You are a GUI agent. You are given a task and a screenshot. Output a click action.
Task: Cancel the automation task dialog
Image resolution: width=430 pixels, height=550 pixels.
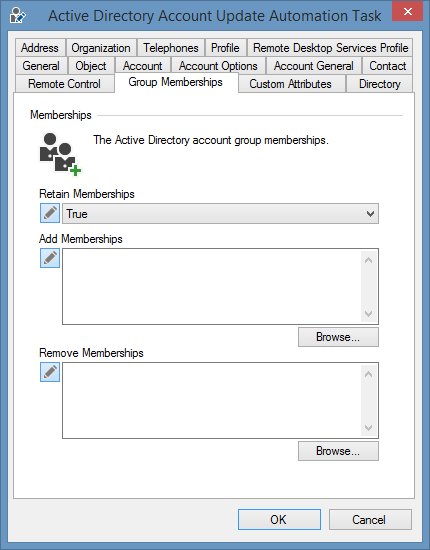coord(370,519)
